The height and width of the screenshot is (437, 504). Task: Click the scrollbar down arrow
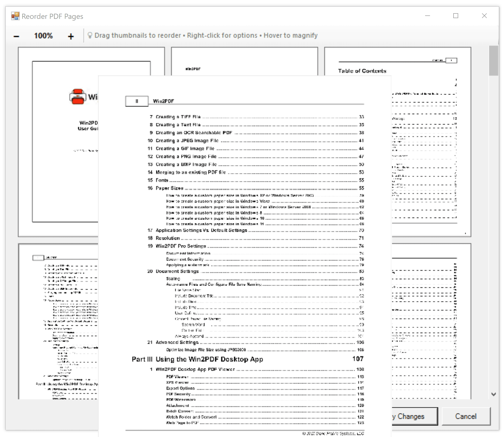pos(493,394)
